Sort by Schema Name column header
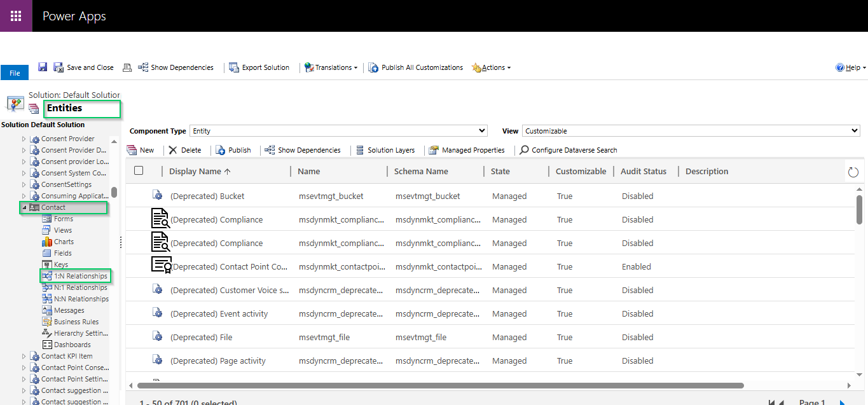868x405 pixels. (x=421, y=171)
